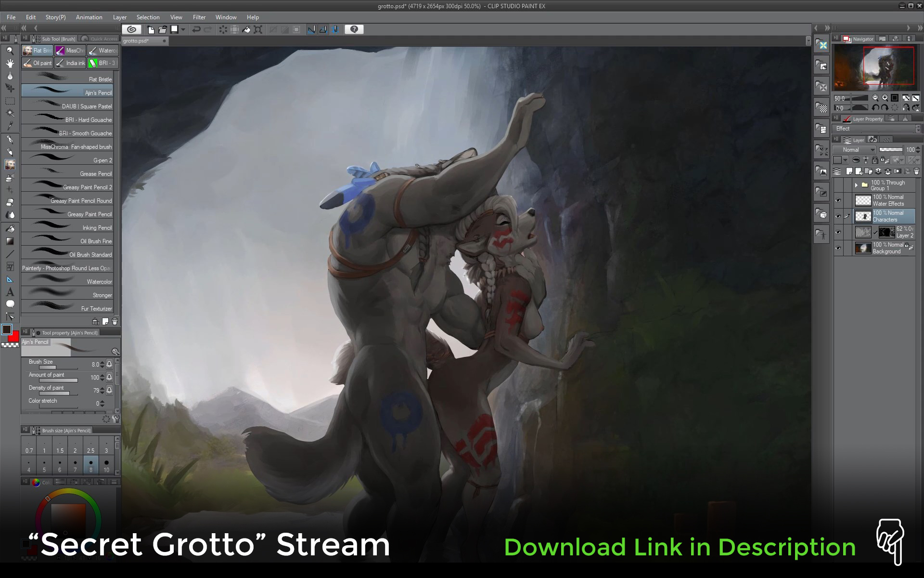
Task: Select the Fill bucket tool
Action: point(10,228)
